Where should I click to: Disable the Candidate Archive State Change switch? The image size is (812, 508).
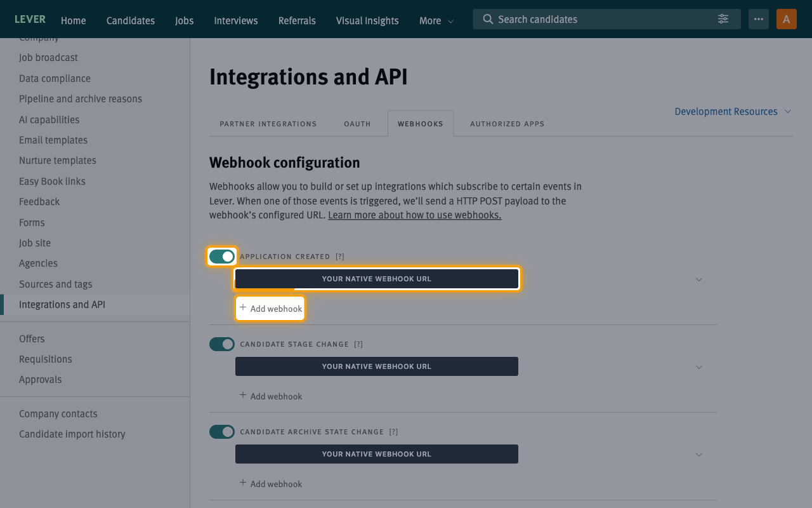tap(222, 432)
